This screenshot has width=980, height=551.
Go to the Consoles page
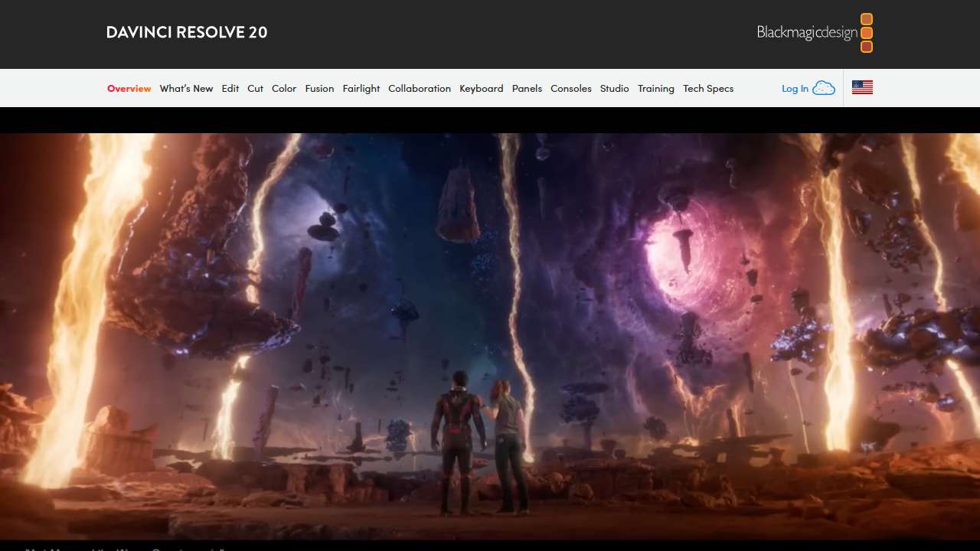point(571,89)
